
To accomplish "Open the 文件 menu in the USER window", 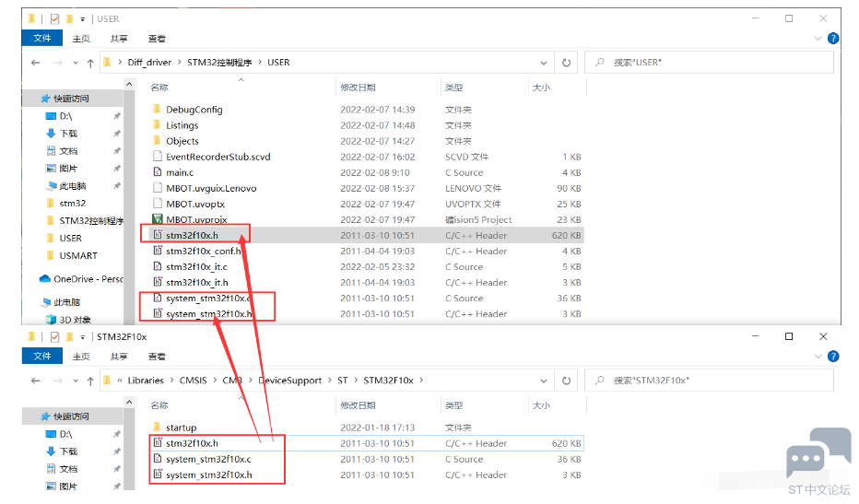I will tap(41, 39).
